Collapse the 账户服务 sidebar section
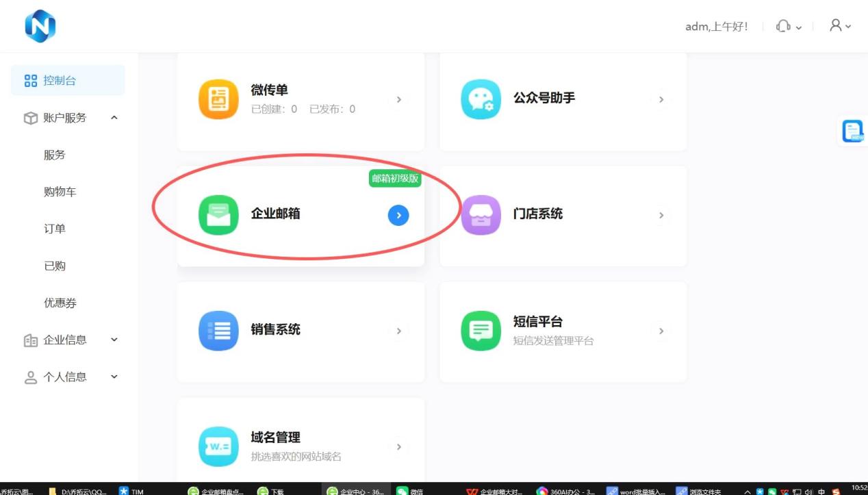The image size is (868, 495). click(x=114, y=118)
